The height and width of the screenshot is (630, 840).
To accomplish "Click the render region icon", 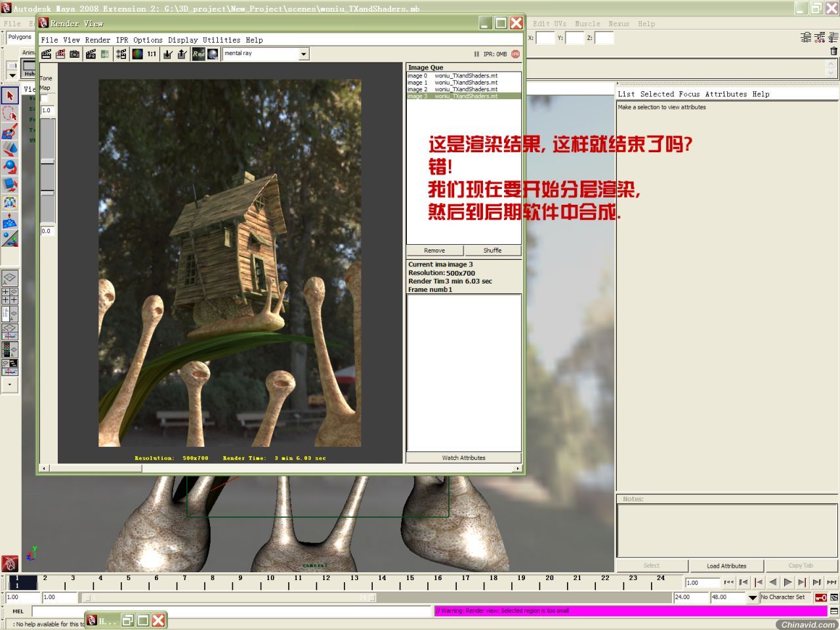I will (60, 54).
